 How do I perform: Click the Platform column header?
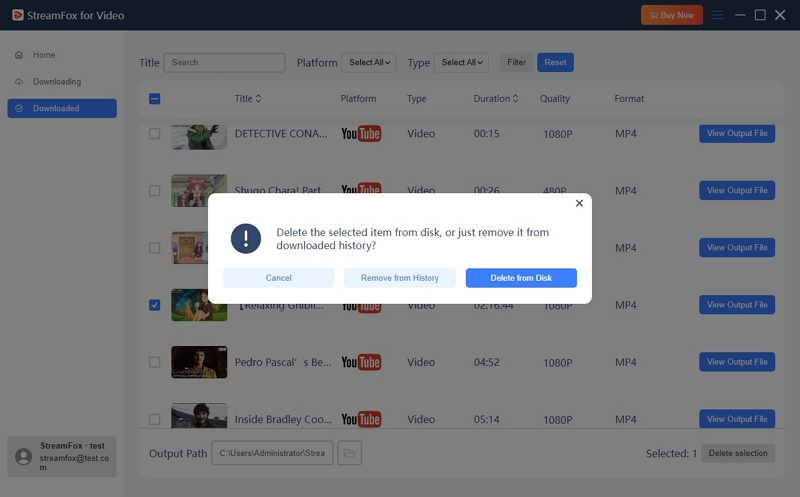359,98
